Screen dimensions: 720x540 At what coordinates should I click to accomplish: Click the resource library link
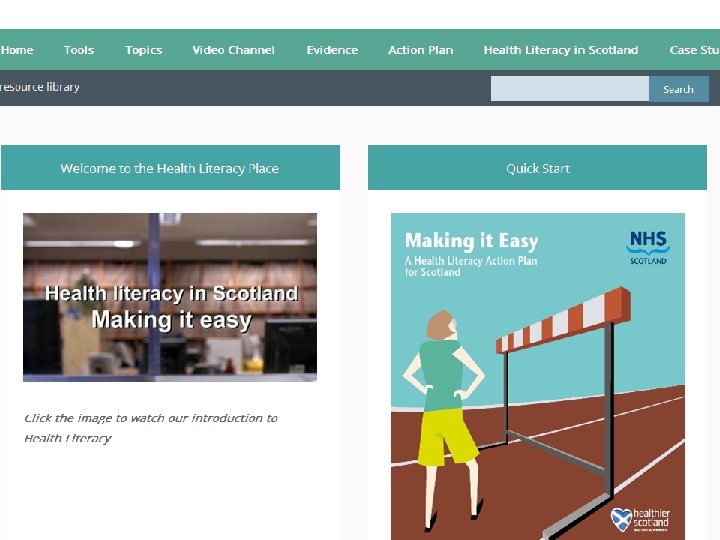(x=39, y=87)
